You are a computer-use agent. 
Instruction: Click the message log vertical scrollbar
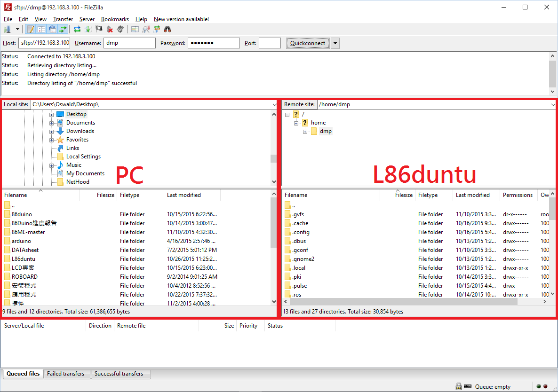(552, 74)
